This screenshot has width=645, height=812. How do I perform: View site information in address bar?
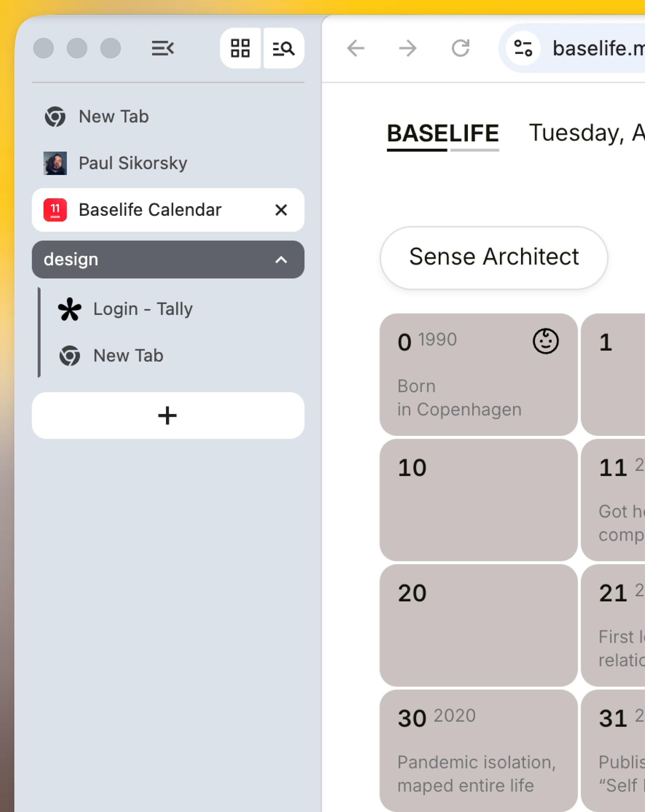[x=523, y=48]
